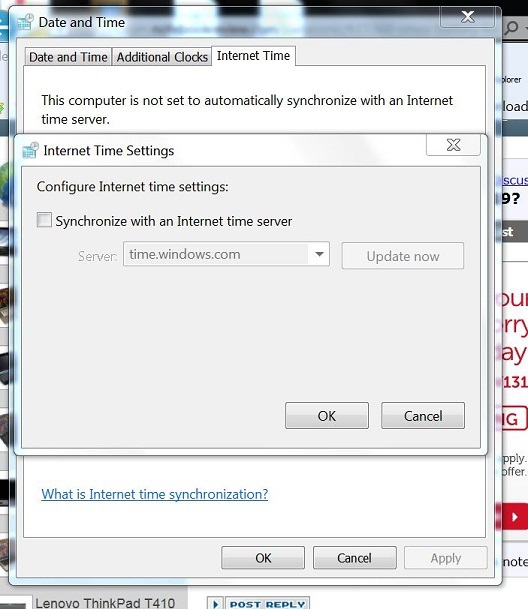Open What is Internet time synchronization link
Image resolution: width=528 pixels, height=609 pixels.
point(155,494)
